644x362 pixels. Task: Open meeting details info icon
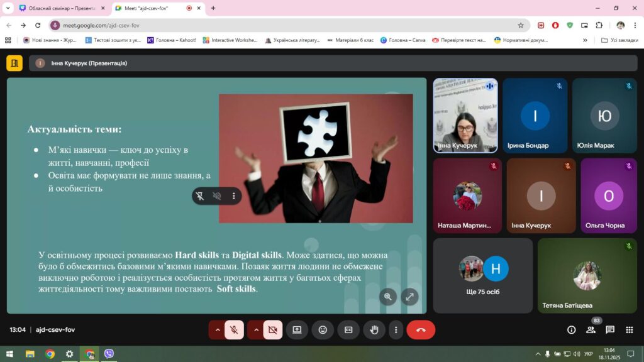571,329
